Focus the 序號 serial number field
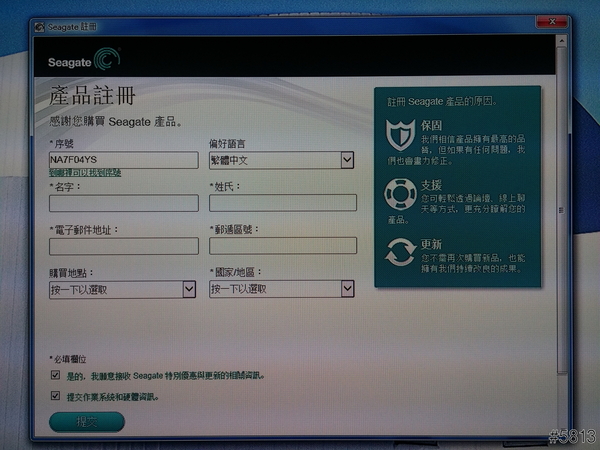 pyautogui.click(x=124, y=160)
